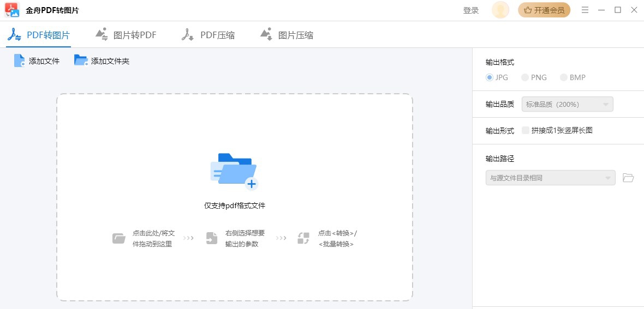Open the 与源文件目录相同 output path dropdown
This screenshot has height=309, width=644.
pos(550,178)
